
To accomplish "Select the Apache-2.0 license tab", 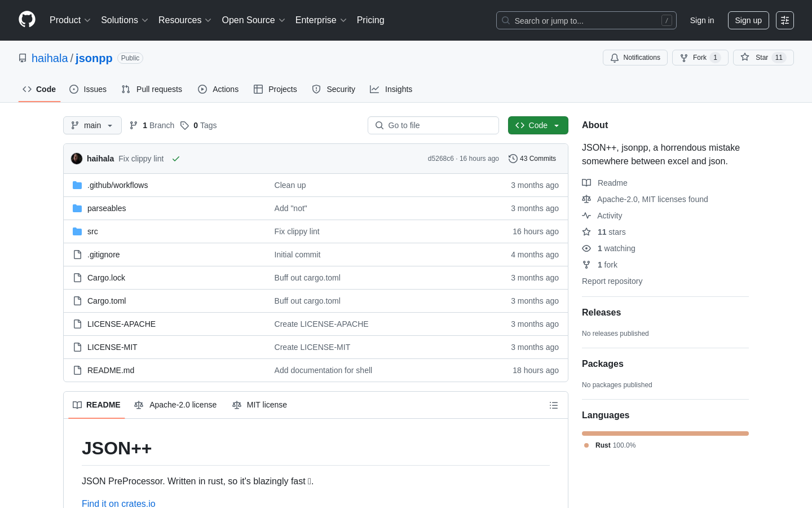I will 175,405.
